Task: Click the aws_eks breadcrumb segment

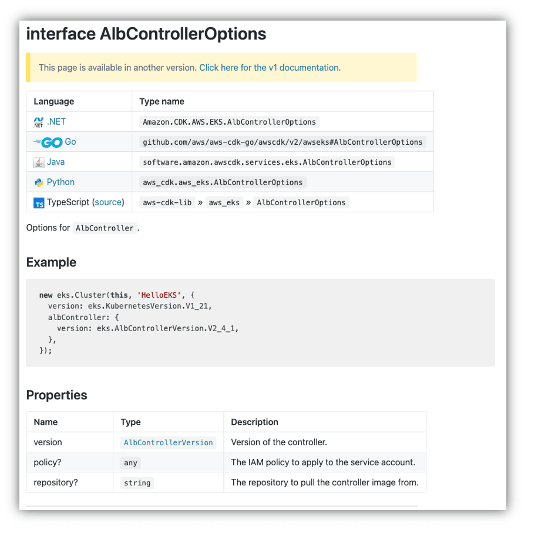Action: tap(224, 202)
